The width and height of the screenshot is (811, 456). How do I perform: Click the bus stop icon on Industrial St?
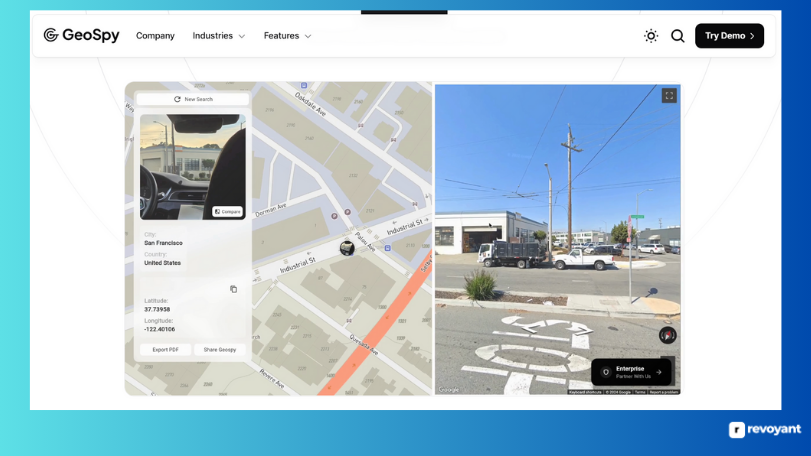point(387,248)
